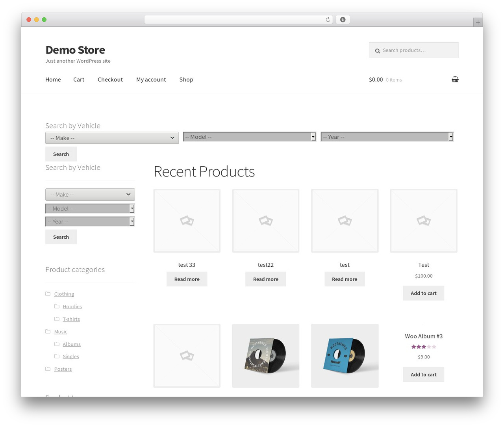Viewport: 504px width, 427px height.
Task: Click folder icon beside Singles category
Action: click(x=57, y=356)
